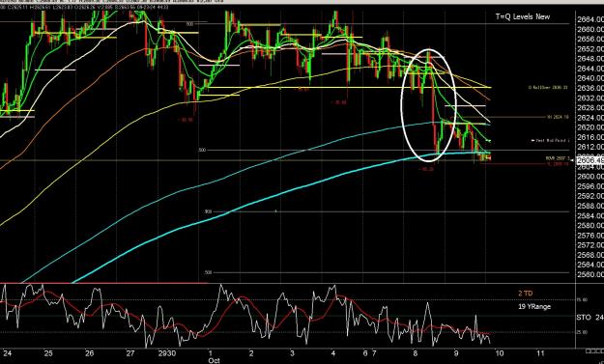Click date label 8 on time axis

[415, 352]
